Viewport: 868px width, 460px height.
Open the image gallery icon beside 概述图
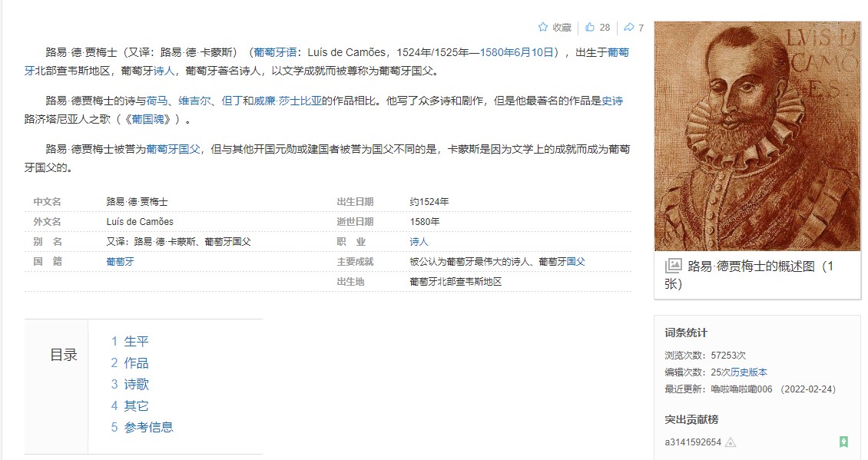tap(673, 266)
